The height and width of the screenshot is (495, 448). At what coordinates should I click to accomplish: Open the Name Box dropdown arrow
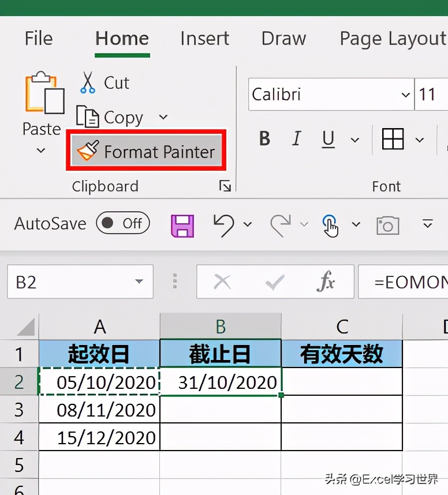click(139, 282)
